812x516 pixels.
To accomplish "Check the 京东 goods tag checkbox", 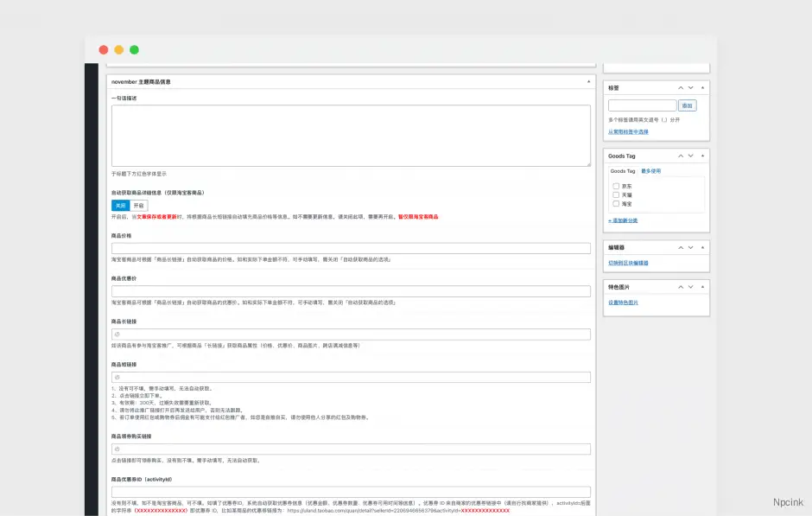I will tap(615, 186).
